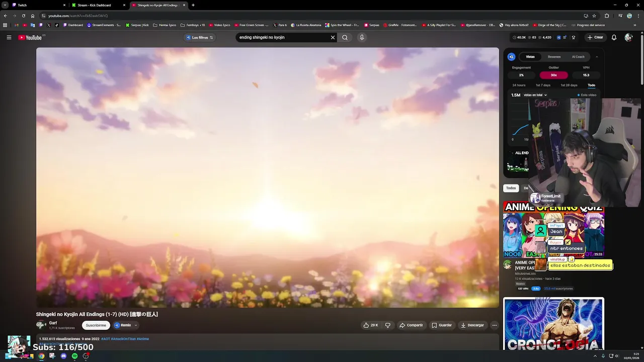Expand the 'vistas en total' dropdown
The width and height of the screenshot is (644, 362).
[x=535, y=95]
